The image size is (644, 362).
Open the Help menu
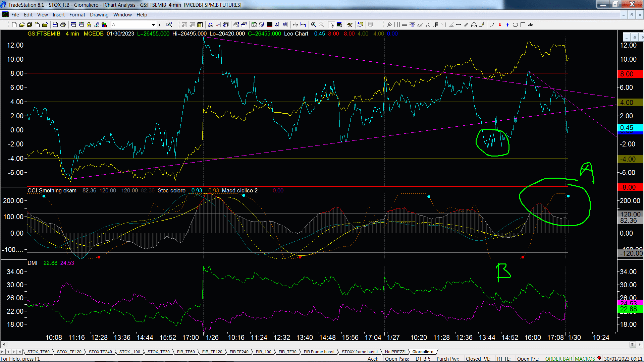(142, 15)
